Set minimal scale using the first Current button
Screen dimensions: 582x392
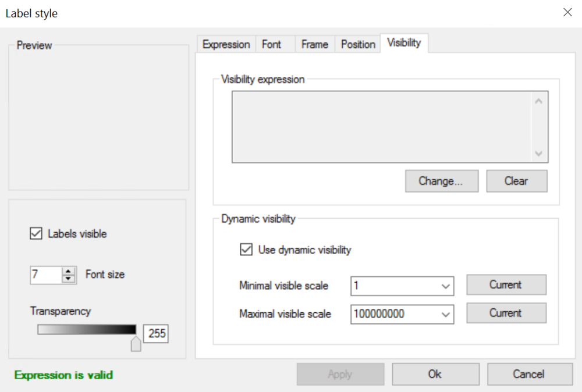(x=506, y=284)
